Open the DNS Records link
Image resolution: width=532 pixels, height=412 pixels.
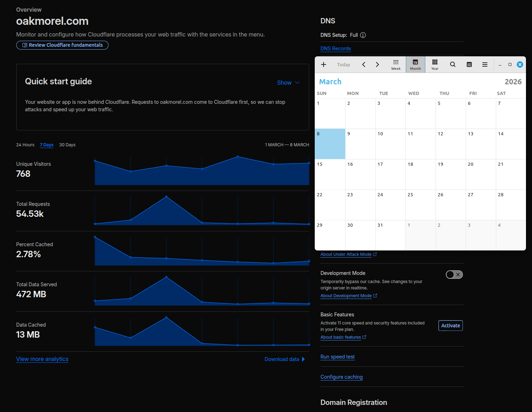(335, 49)
